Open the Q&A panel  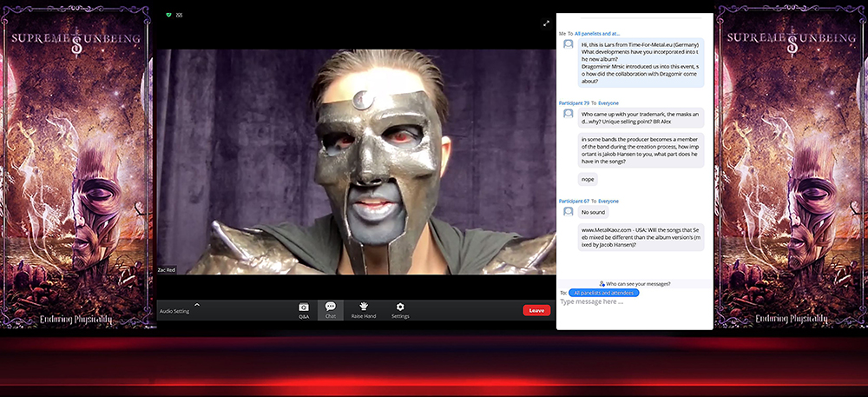(x=304, y=309)
